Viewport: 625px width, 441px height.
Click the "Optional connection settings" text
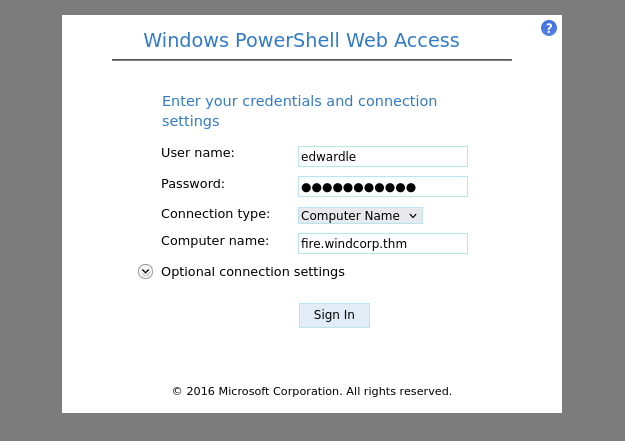(252, 271)
